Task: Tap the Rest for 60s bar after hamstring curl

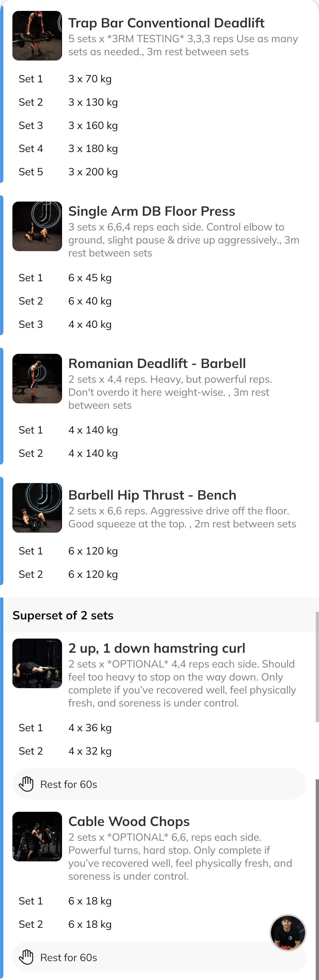Action: 159,784
